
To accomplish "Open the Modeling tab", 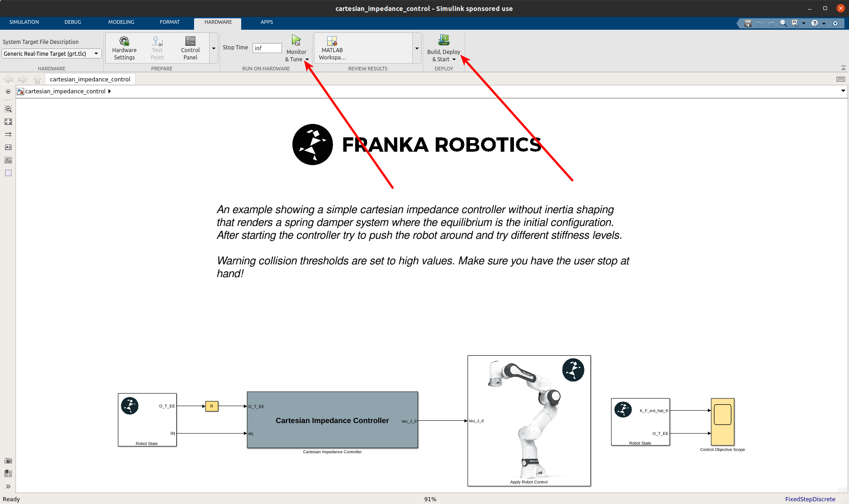I will (x=121, y=22).
